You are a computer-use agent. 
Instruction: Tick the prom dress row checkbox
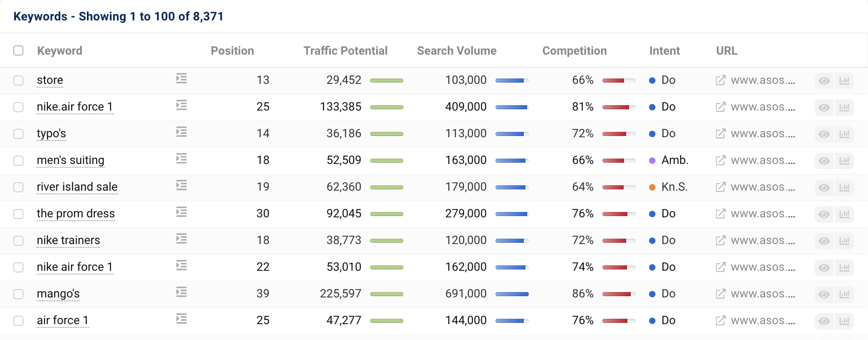pos(18,214)
